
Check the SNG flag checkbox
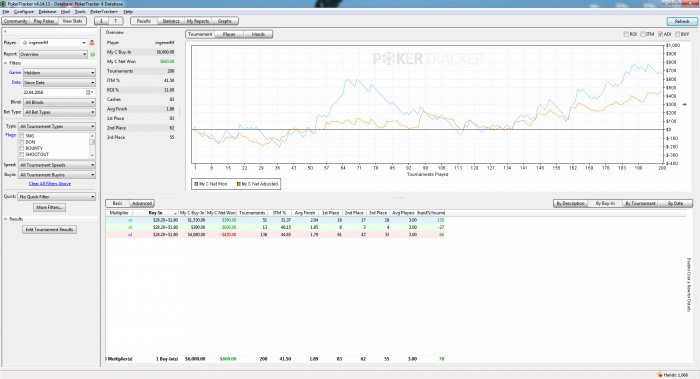coord(21,136)
